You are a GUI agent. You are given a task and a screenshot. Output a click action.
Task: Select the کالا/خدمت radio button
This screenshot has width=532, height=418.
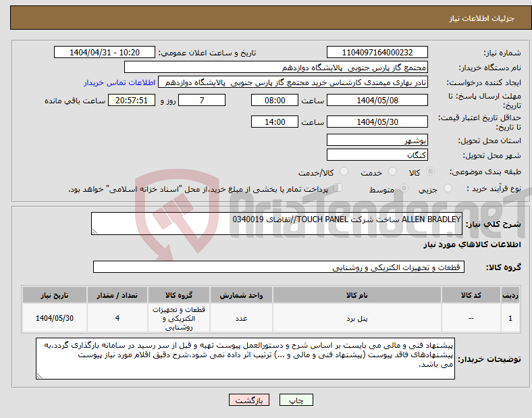tap(344, 172)
